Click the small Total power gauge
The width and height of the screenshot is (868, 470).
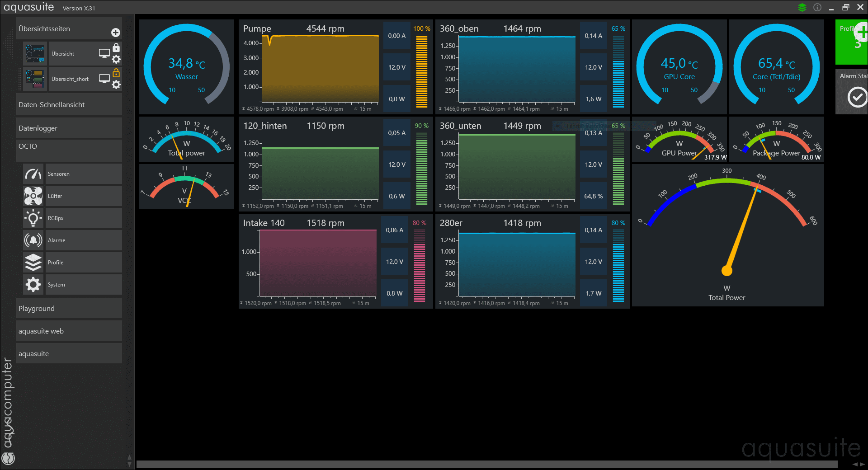tap(187, 139)
